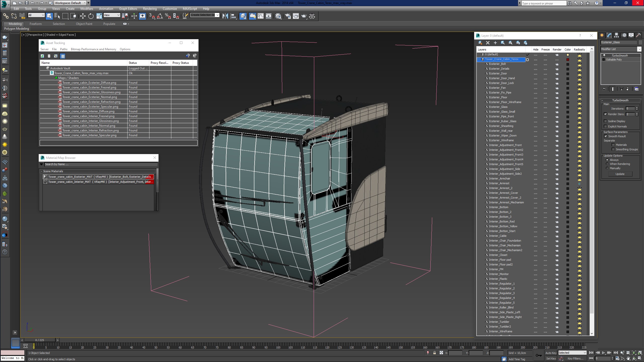Click the Render Setup icon

pyautogui.click(x=288, y=16)
